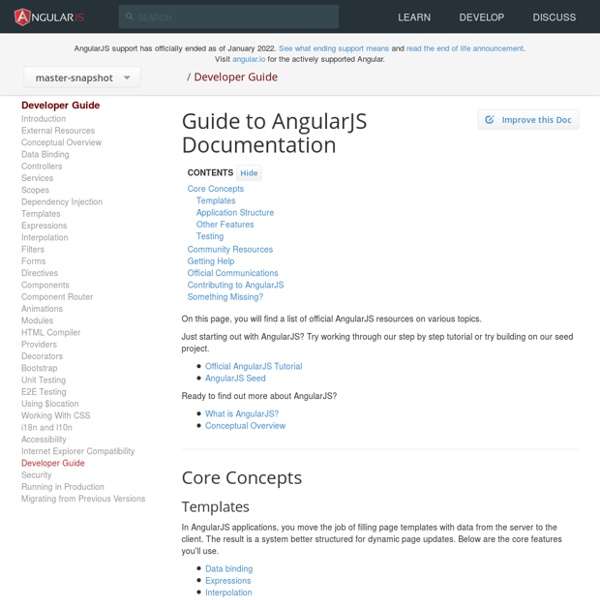The height and width of the screenshot is (600, 600).
Task: Jump to Testing in contents
Action: (x=210, y=236)
